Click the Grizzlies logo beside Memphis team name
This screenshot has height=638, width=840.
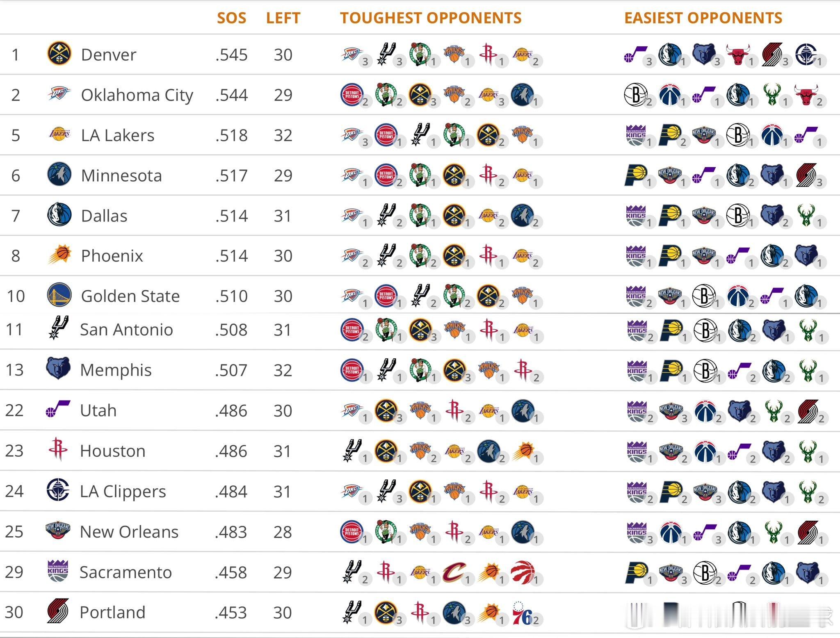point(58,369)
